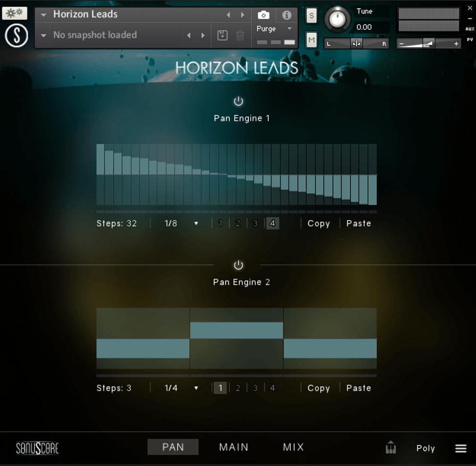Switch to the MAIN tab

point(233,447)
